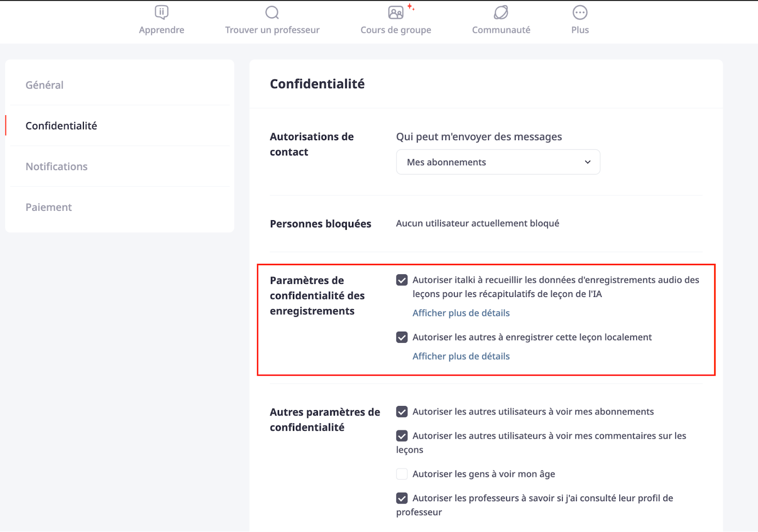Uncheck allow others to record lesson locally
758x532 pixels.
(x=402, y=337)
